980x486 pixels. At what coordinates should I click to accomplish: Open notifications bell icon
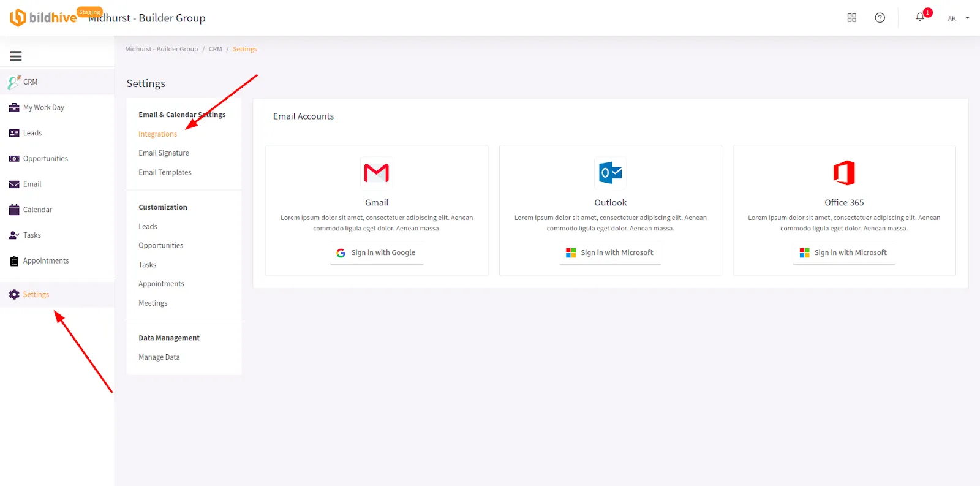920,17
